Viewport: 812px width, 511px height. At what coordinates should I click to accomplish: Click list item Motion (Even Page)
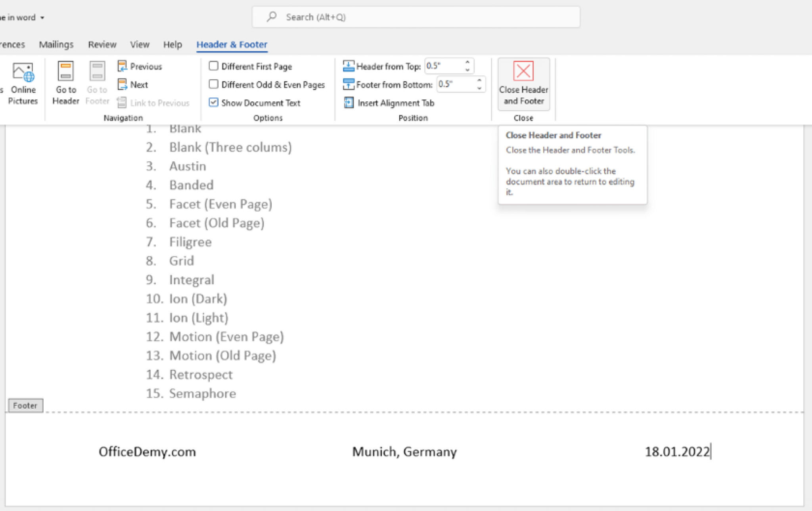pos(226,337)
